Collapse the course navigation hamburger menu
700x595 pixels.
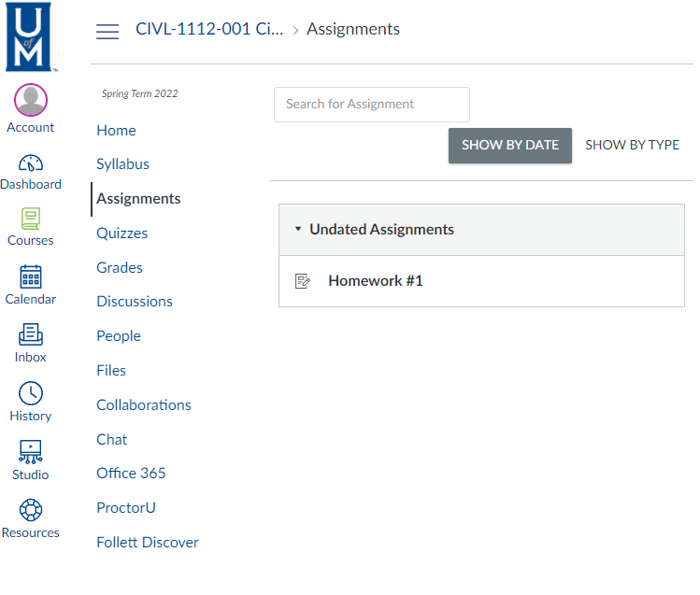pyautogui.click(x=107, y=31)
